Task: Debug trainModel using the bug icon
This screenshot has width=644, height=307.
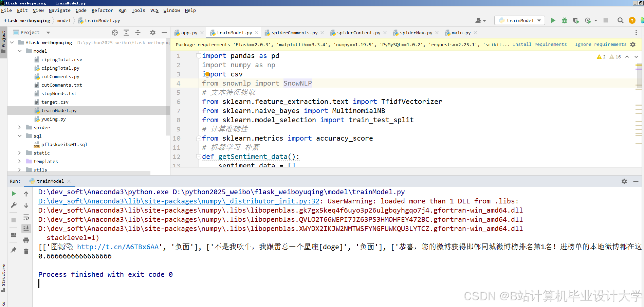Action: (564, 20)
